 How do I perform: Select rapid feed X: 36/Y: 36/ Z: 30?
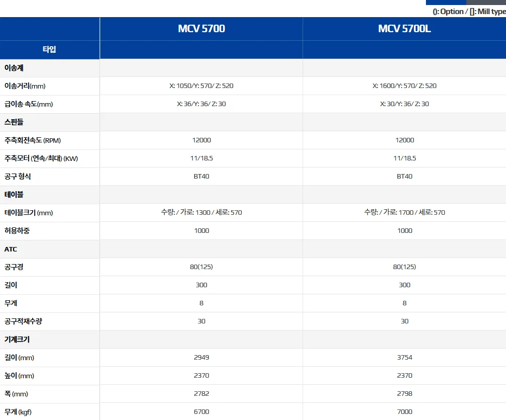(x=201, y=104)
